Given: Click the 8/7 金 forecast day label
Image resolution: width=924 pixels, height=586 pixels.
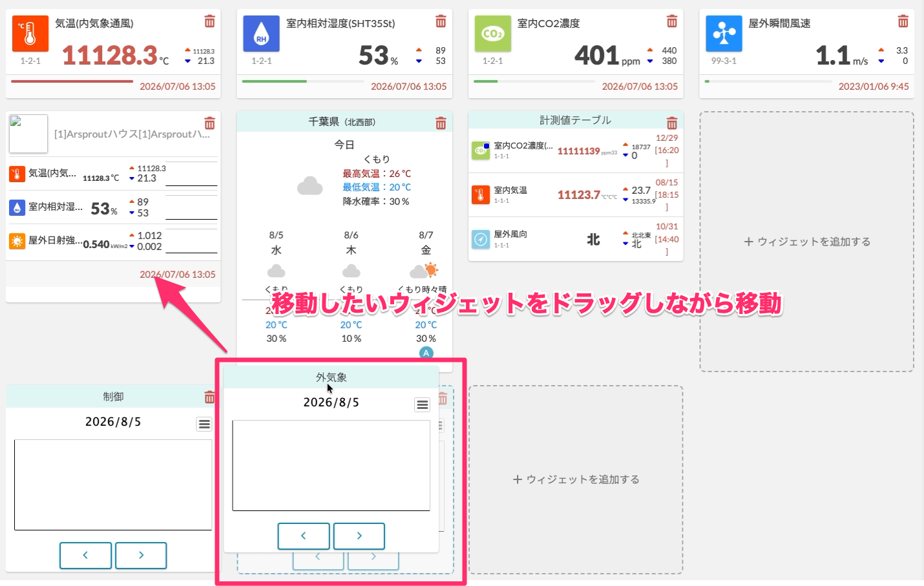Looking at the screenshot, I should click(426, 243).
